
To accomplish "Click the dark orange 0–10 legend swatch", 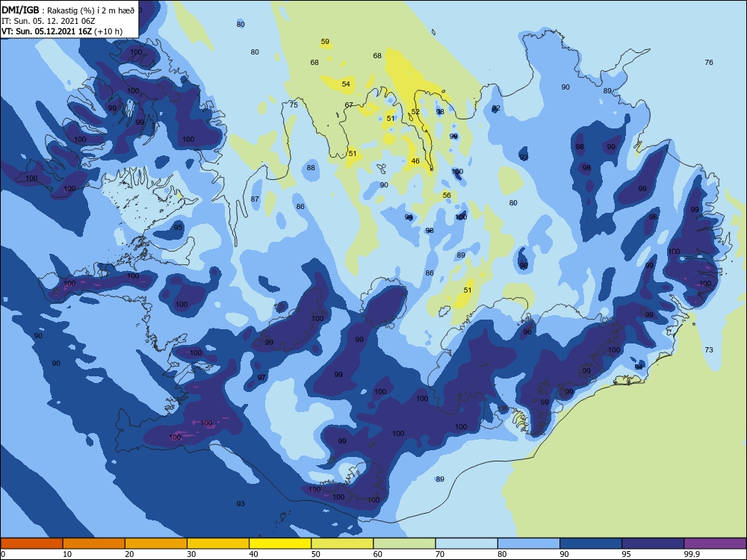I will (31, 544).
